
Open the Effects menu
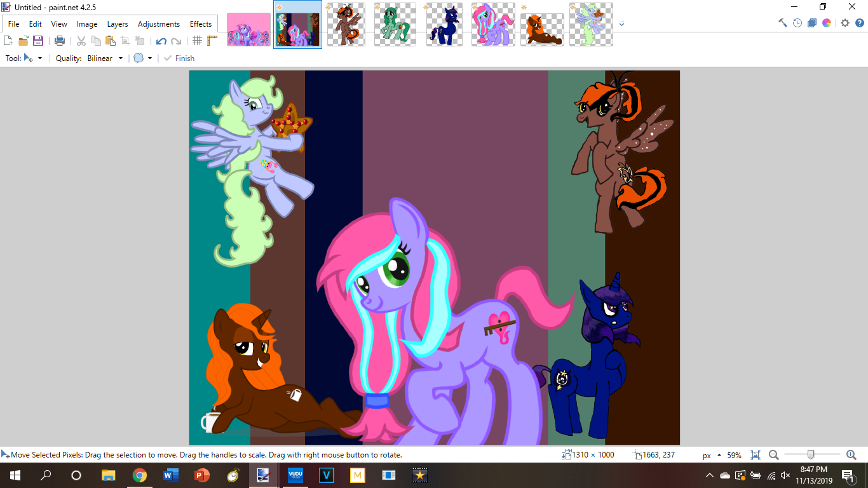click(201, 24)
